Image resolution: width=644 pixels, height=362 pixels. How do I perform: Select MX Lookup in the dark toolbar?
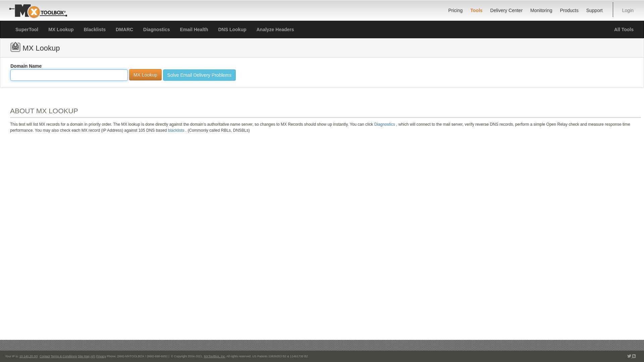[61, 29]
